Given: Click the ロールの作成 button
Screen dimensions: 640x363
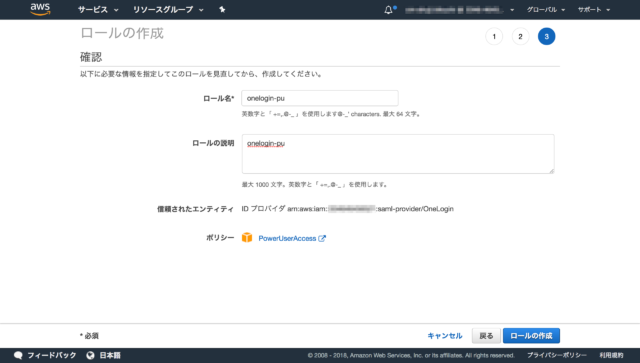Looking at the screenshot, I should [x=531, y=336].
